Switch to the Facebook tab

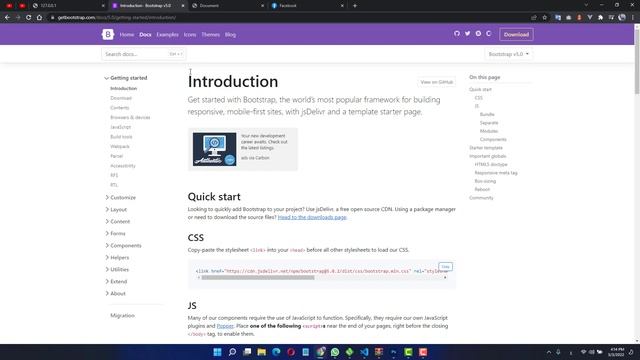(x=307, y=6)
